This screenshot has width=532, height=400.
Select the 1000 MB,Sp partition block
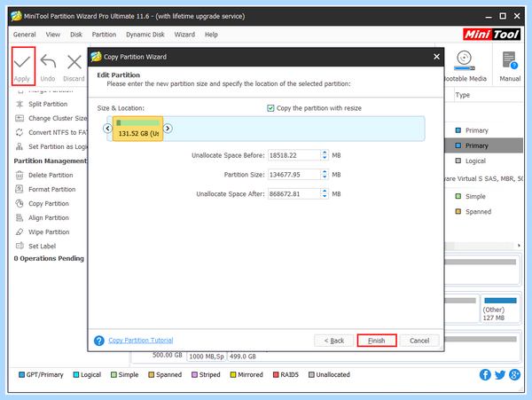pyautogui.click(x=207, y=357)
